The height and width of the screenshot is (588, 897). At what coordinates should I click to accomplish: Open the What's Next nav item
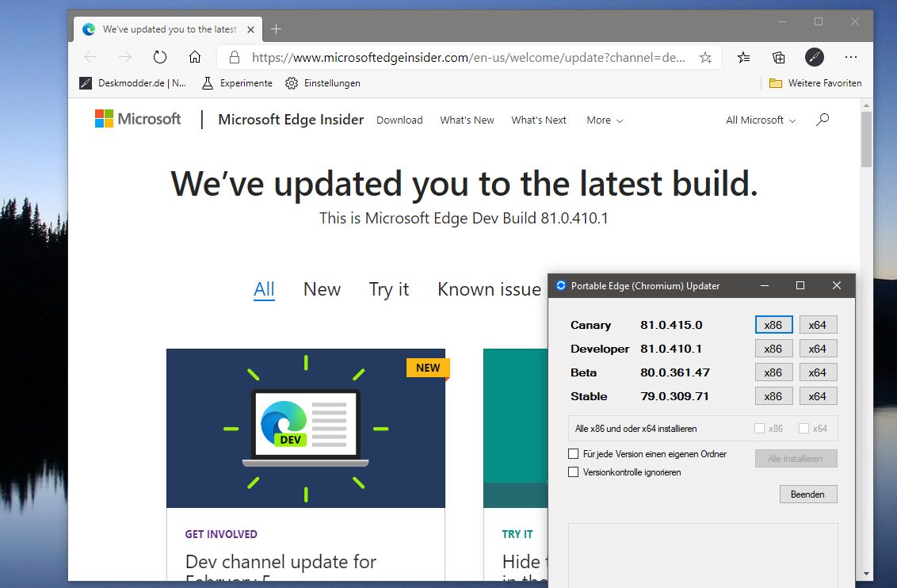pos(539,120)
